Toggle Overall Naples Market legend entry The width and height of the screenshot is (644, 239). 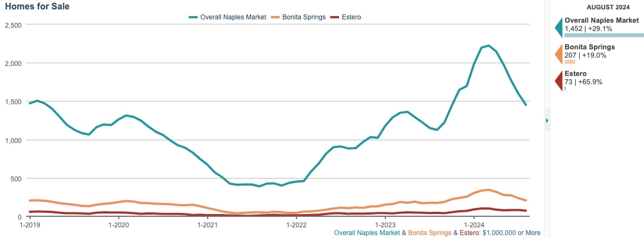click(228, 17)
